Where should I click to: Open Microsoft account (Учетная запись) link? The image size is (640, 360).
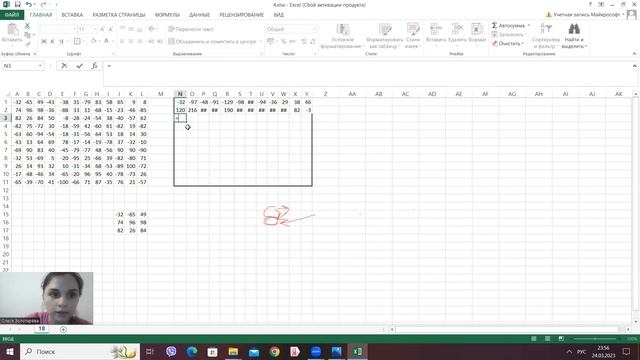tap(586, 15)
